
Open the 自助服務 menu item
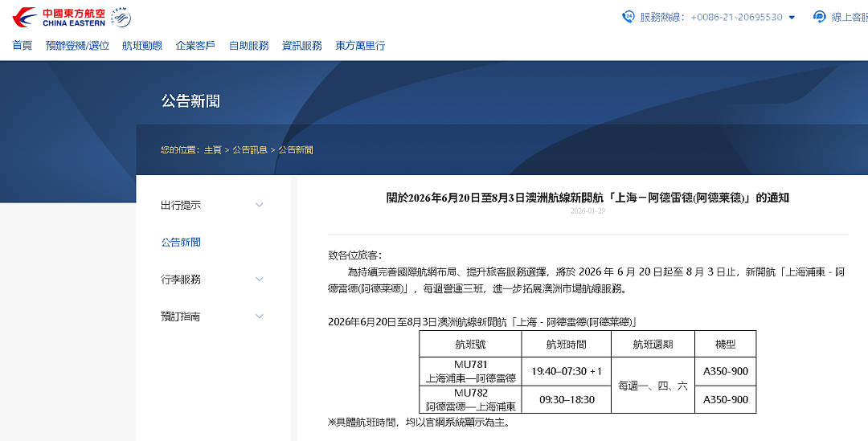pos(249,45)
